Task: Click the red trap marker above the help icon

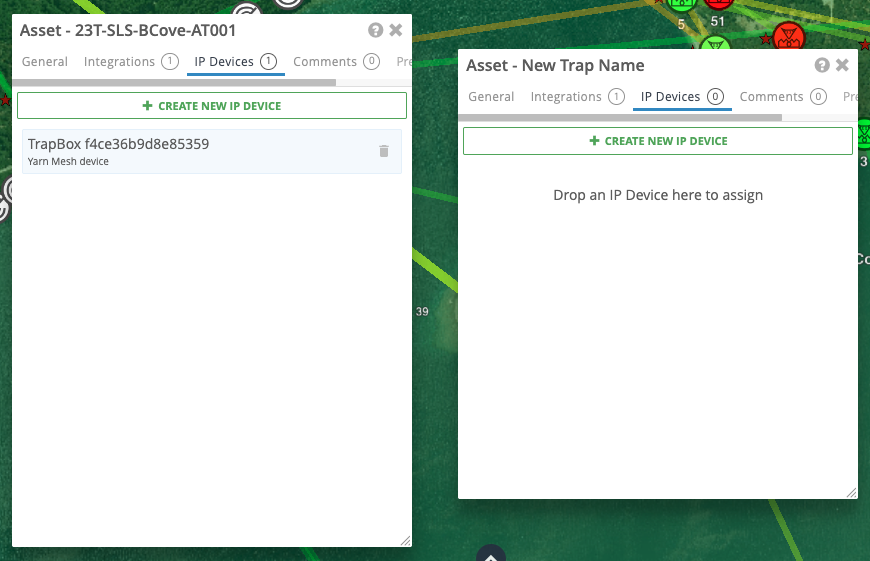Action: [x=790, y=38]
